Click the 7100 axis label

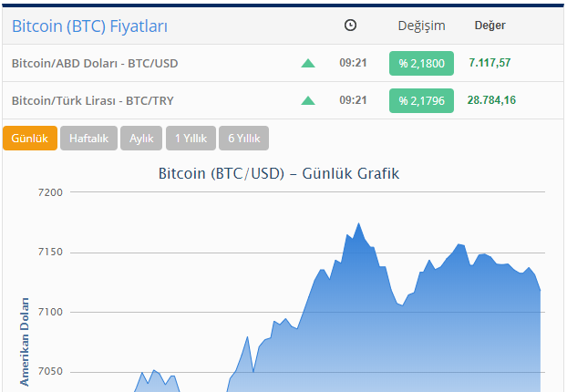50,312
